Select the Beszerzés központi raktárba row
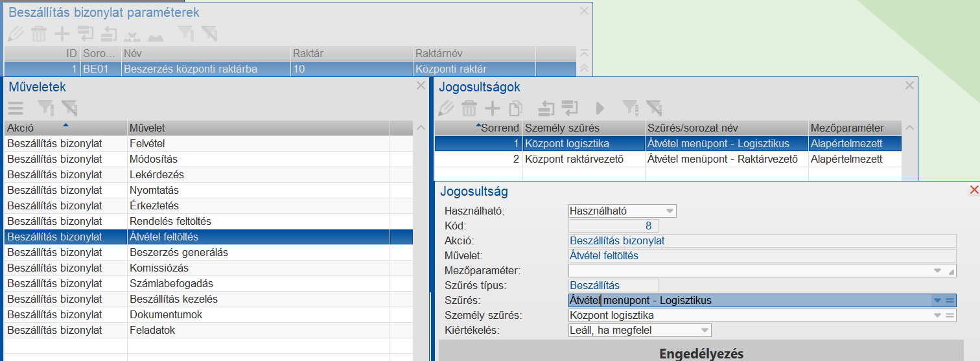The height and width of the screenshot is (361, 980). pos(290,69)
